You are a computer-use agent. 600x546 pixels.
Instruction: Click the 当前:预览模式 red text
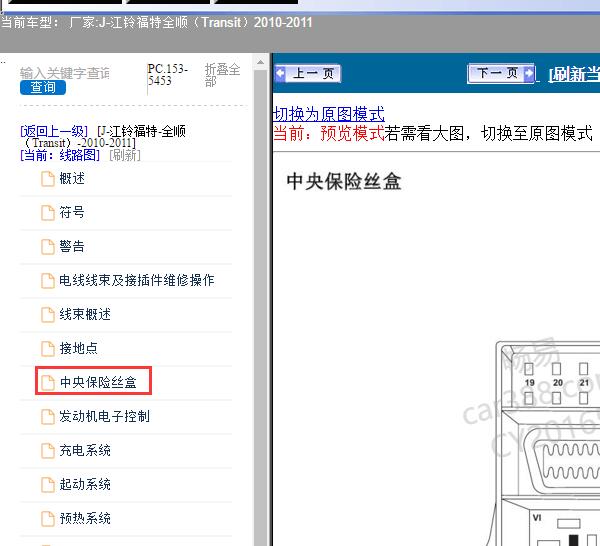(x=329, y=134)
